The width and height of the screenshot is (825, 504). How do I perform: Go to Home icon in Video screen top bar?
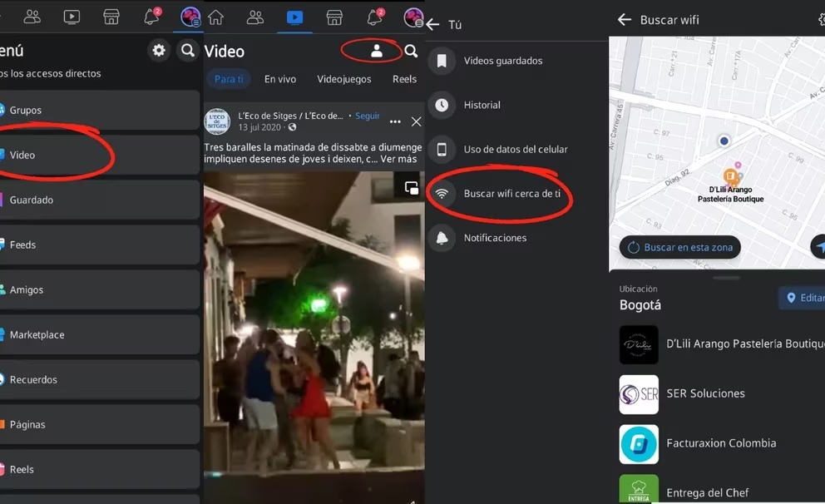[x=215, y=17]
